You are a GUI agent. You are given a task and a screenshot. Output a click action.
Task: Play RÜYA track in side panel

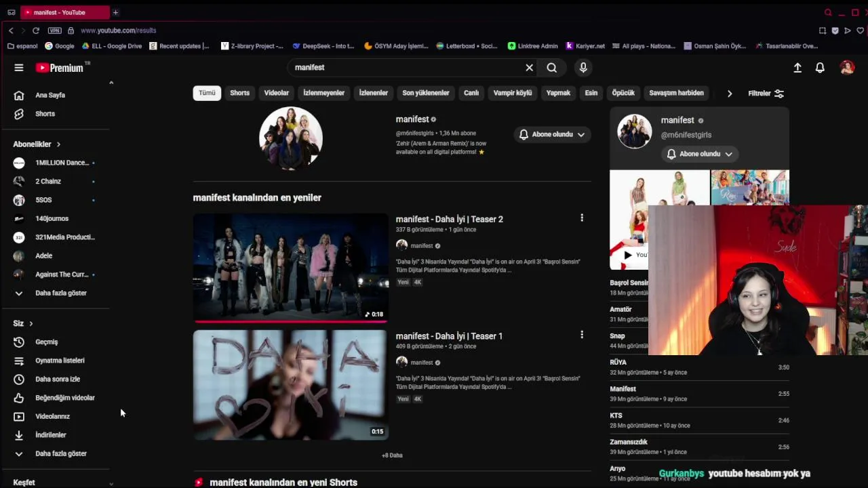[x=699, y=367]
